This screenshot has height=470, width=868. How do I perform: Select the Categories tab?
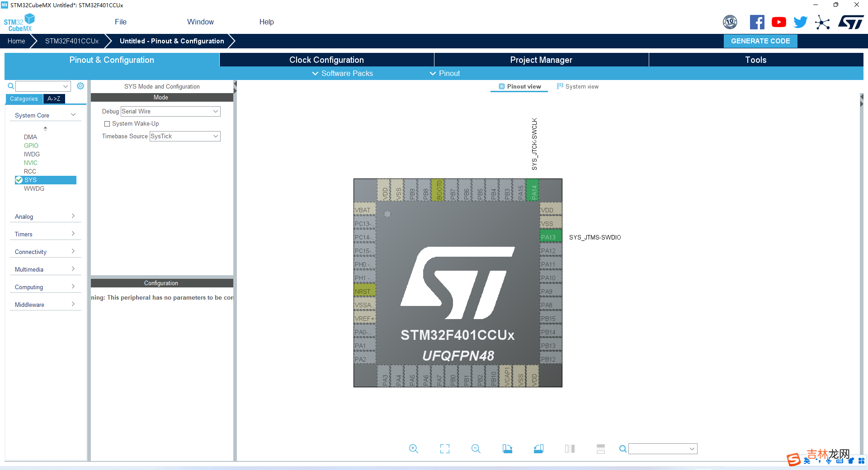pyautogui.click(x=24, y=99)
